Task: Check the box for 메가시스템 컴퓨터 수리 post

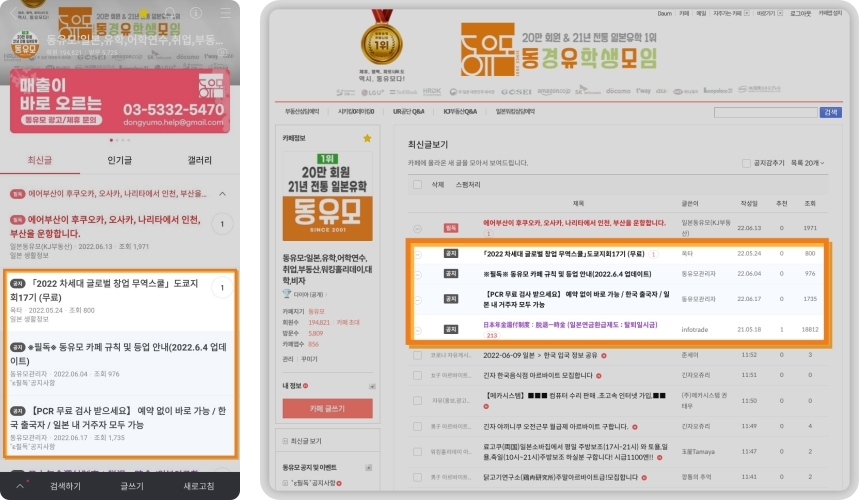Action: 417,401
